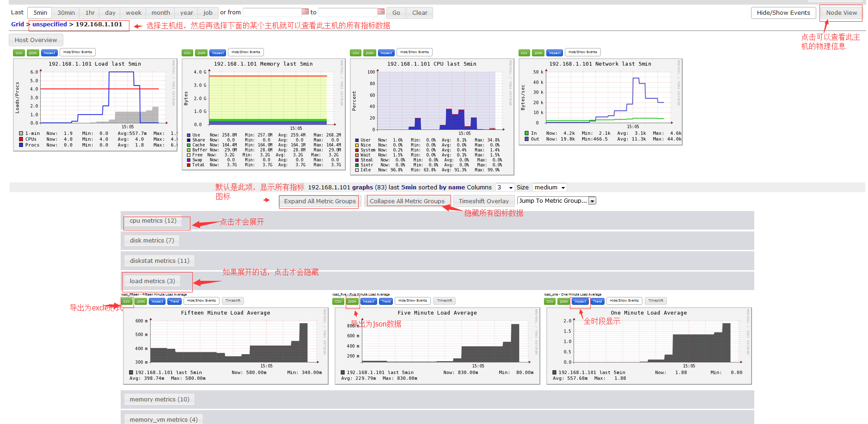Click the Inspect icon above CPU graph

pos(386,53)
